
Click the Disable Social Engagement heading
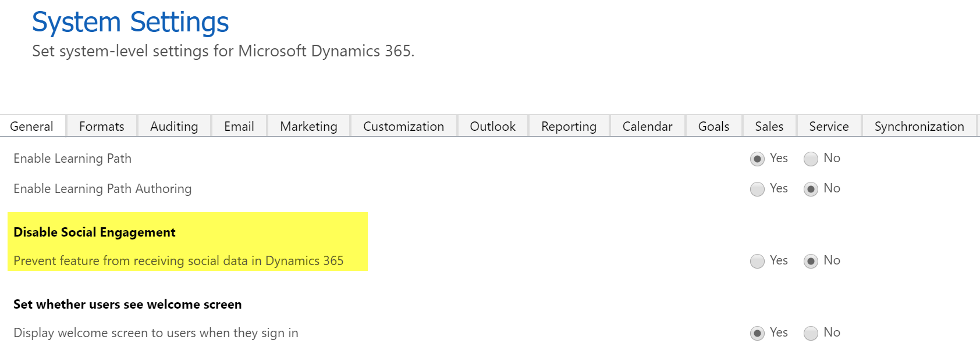pyautogui.click(x=94, y=232)
